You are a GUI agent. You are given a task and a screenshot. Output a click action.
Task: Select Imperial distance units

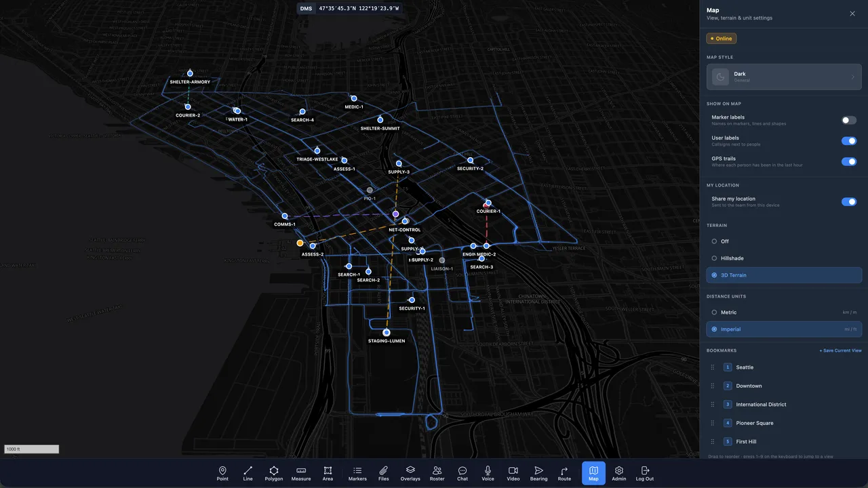(785, 329)
